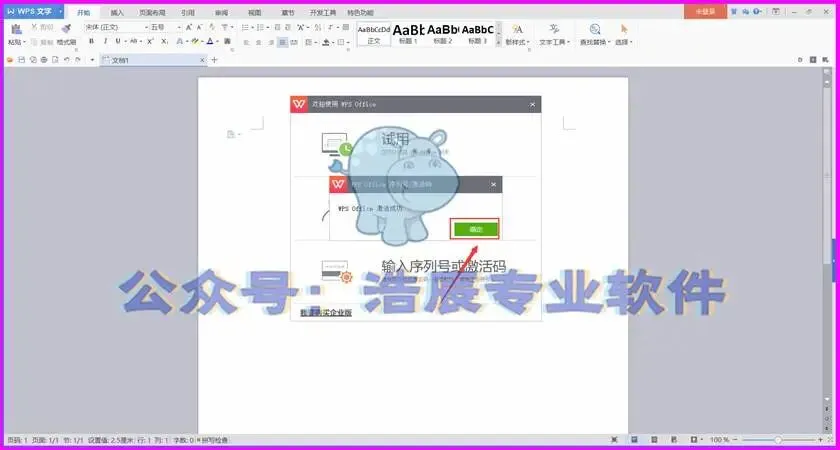The height and width of the screenshot is (450, 840).
Task: Click the numbered list icon
Action: [260, 27]
